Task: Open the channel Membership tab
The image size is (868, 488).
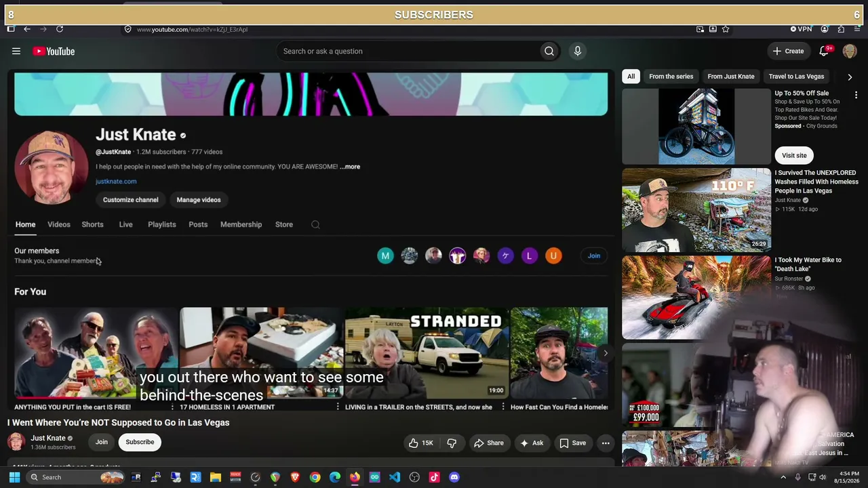Action: (241, 225)
